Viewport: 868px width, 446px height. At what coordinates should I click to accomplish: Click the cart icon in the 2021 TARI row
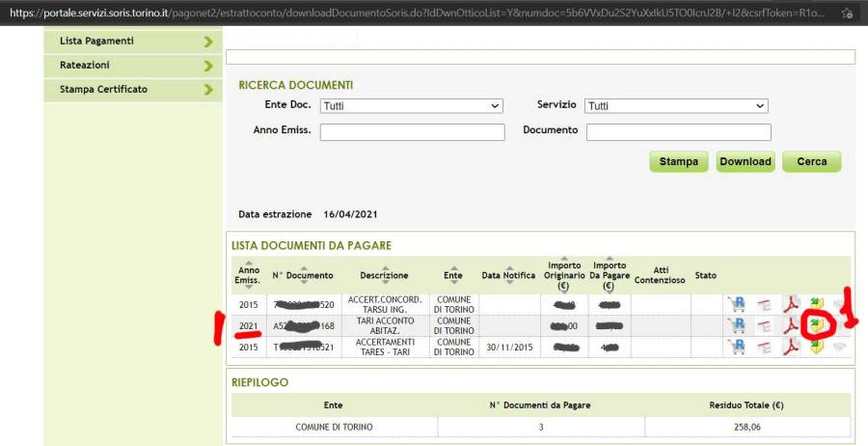pyautogui.click(x=737, y=325)
